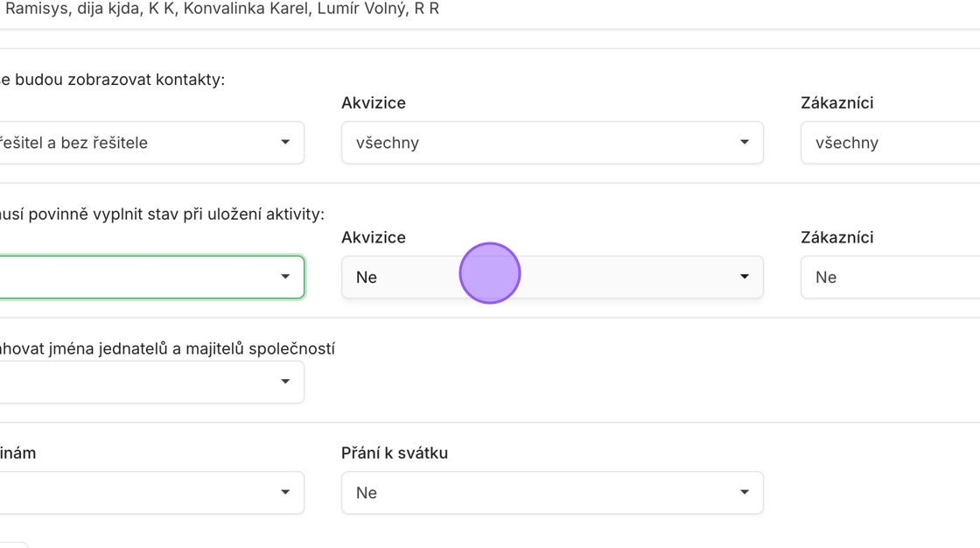This screenshot has height=548, width=980.
Task: Open the 'řešitel a bez řešitele' combo box
Action: (x=152, y=143)
